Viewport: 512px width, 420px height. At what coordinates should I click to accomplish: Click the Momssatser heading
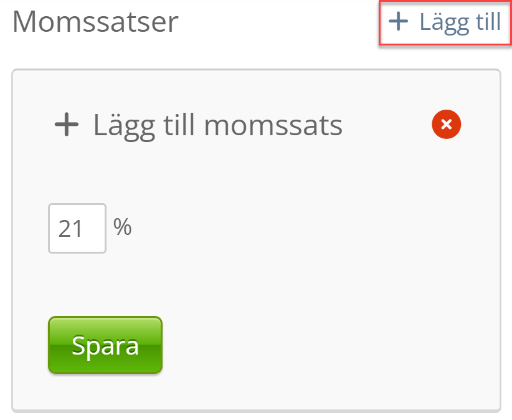tap(95, 22)
